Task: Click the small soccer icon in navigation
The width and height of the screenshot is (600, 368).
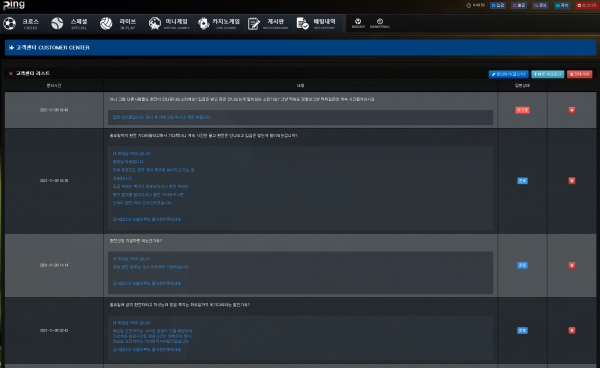Action: click(358, 23)
